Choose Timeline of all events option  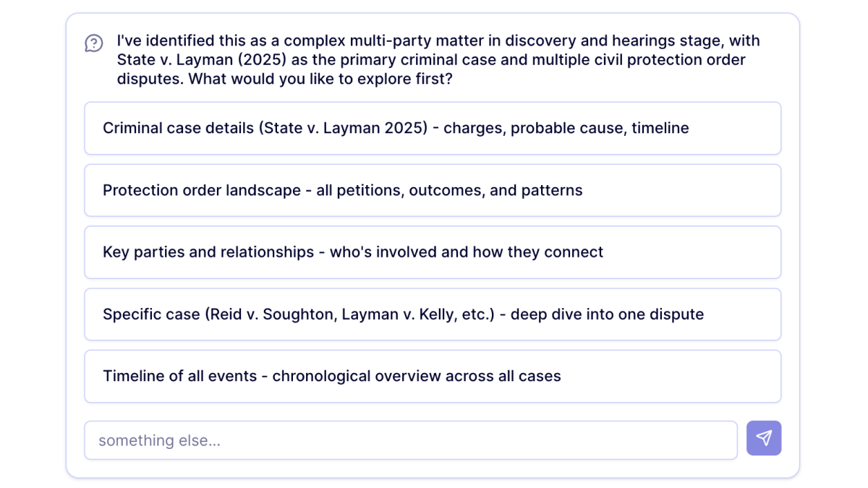click(433, 377)
